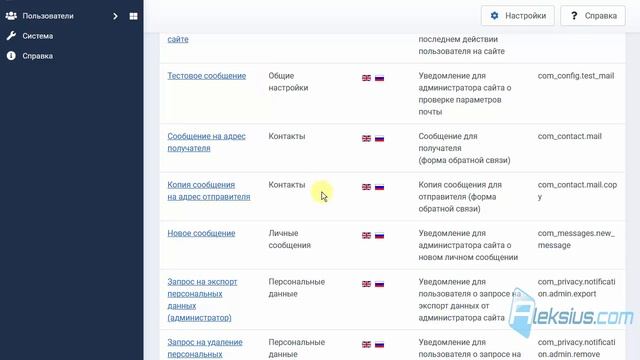Click Russian flag in admin.export privacy row
The image size is (640, 360).
(x=380, y=284)
